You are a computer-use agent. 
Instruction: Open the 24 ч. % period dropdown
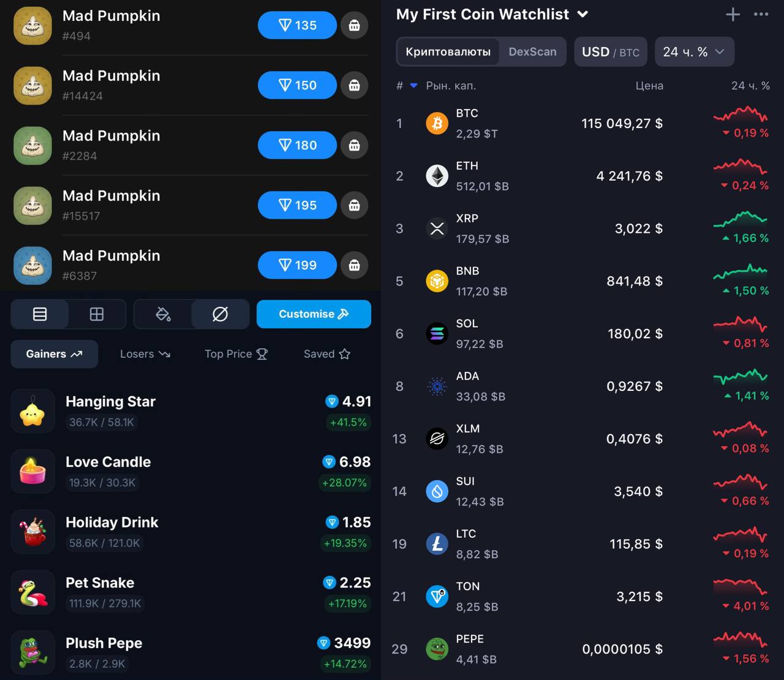pos(695,52)
